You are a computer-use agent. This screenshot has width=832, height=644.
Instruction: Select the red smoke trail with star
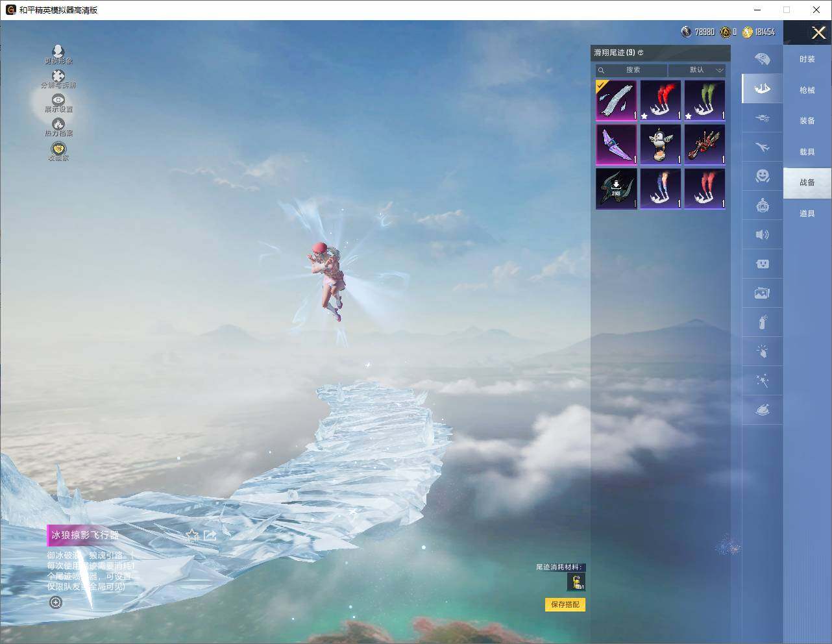click(661, 100)
